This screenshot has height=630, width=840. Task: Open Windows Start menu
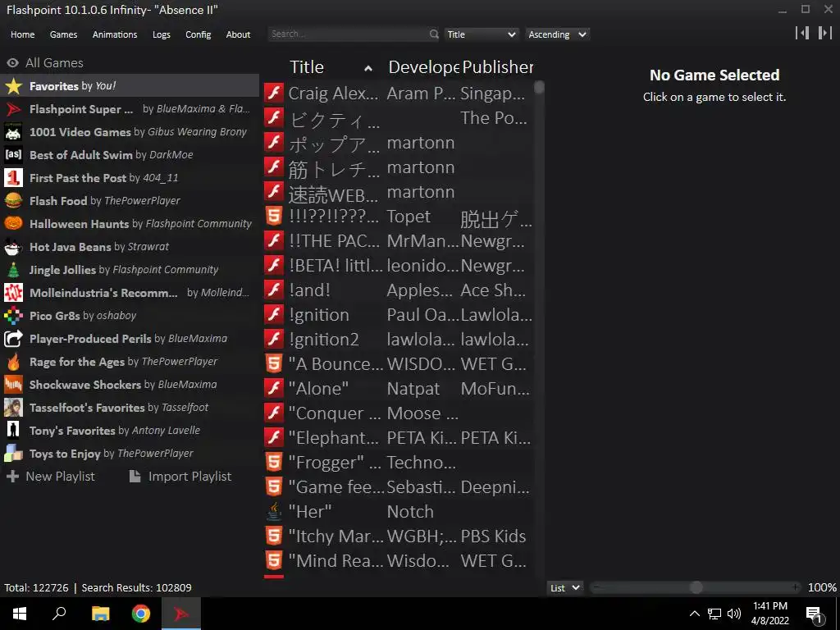[20, 614]
